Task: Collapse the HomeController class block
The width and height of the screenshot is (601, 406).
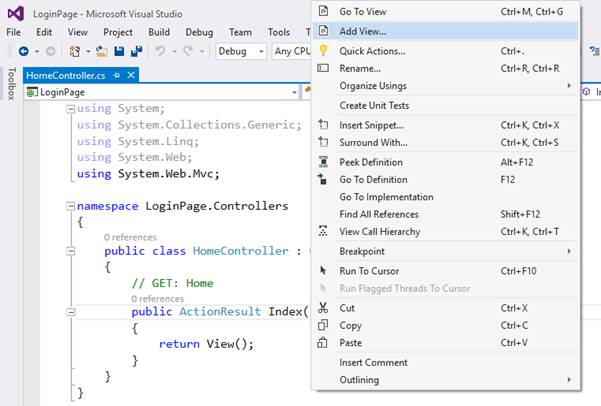Action: (71, 251)
